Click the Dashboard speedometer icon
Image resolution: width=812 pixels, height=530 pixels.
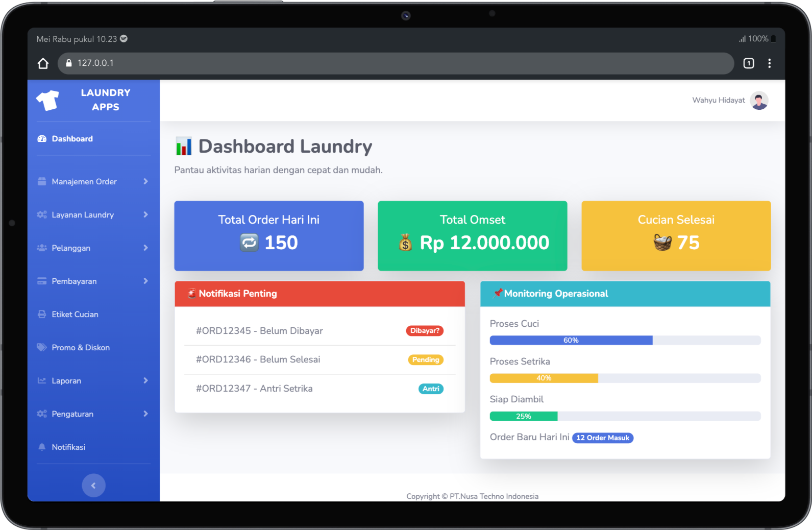(x=42, y=139)
